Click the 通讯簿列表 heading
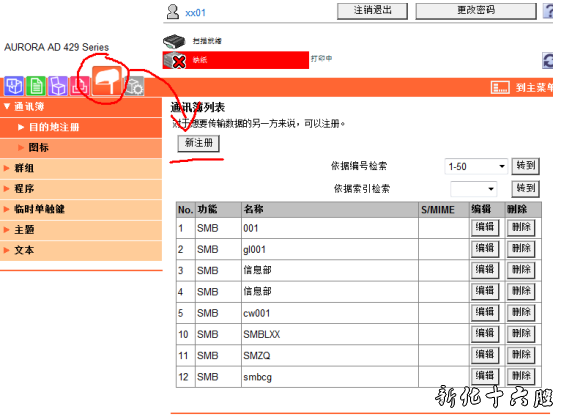This screenshot has height=420, width=564. (198, 107)
